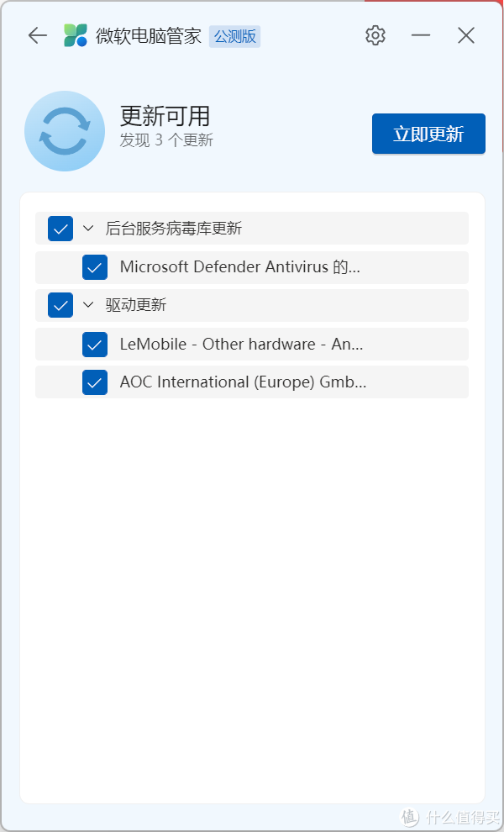Image resolution: width=504 pixels, height=832 pixels.
Task: Toggle the Microsoft Defender Antivirus update checkbox
Action: coord(95,267)
